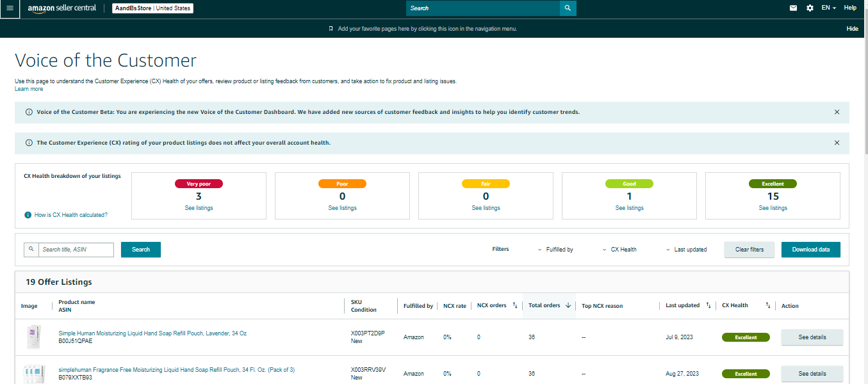Hide the favorites bar
This screenshot has height=384, width=868.
[853, 29]
